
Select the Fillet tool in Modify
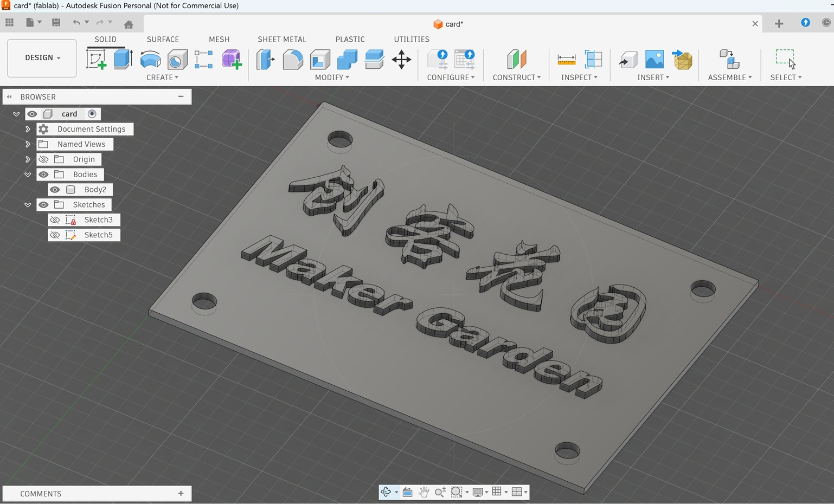[293, 60]
